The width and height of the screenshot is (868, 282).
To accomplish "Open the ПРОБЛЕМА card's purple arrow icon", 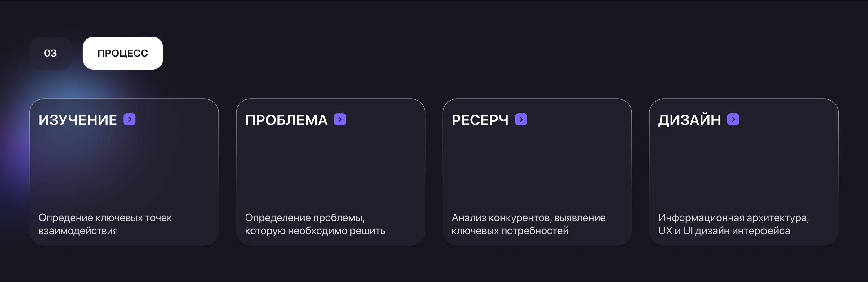I will (x=340, y=119).
